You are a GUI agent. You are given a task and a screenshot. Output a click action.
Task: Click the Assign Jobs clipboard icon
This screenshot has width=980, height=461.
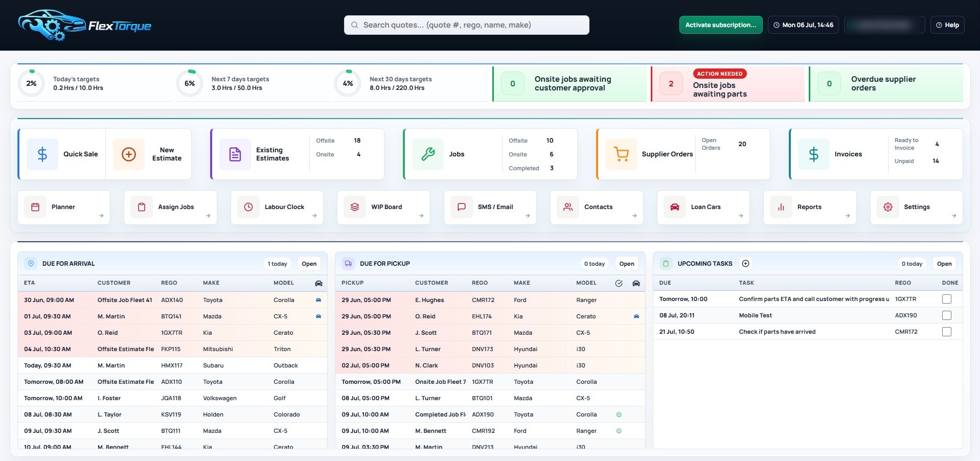[142, 207]
